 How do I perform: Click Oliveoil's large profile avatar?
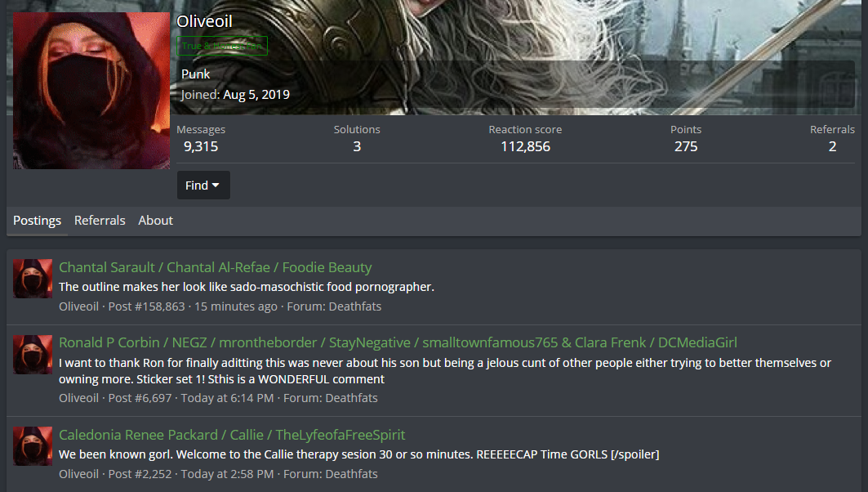click(91, 91)
